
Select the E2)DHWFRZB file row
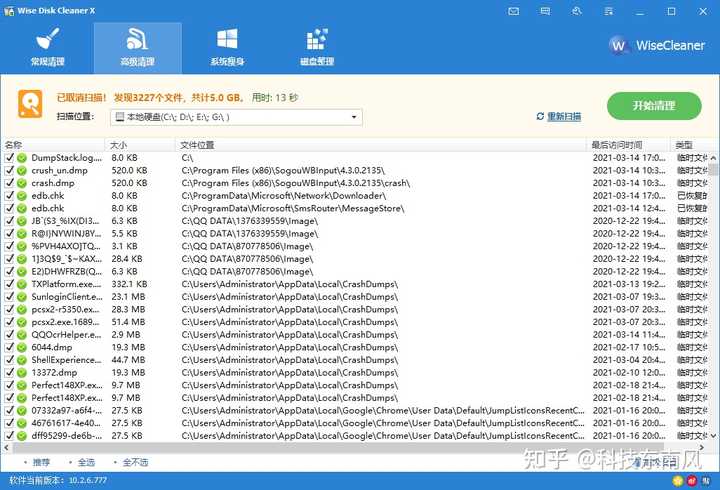(356, 271)
